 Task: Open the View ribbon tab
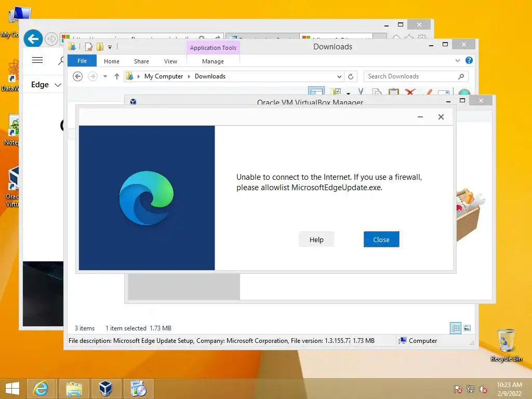pos(170,61)
